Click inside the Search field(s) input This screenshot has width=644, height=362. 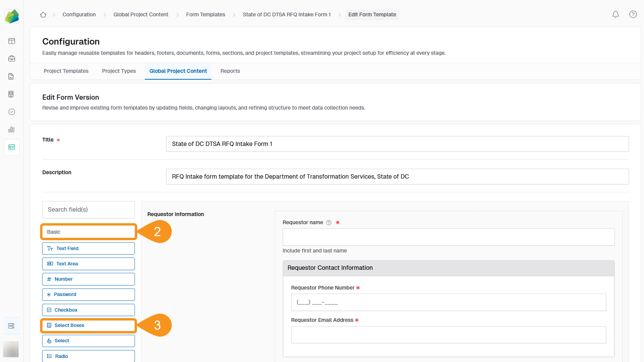point(88,210)
